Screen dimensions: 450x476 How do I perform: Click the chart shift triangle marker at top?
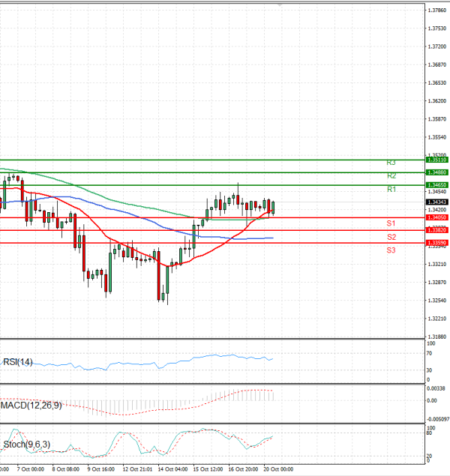coord(278,4)
